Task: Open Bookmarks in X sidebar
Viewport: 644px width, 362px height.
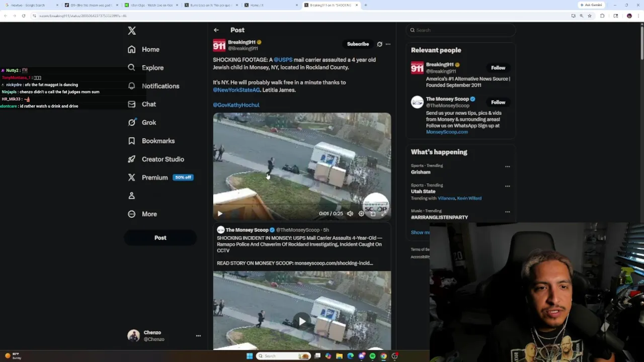Action: click(151, 141)
